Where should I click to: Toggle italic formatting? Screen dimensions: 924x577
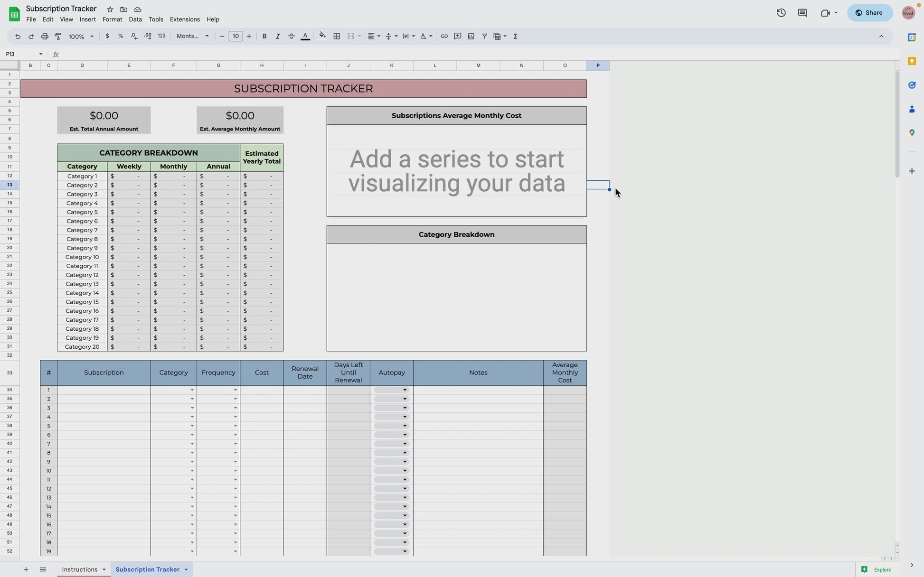(x=278, y=37)
